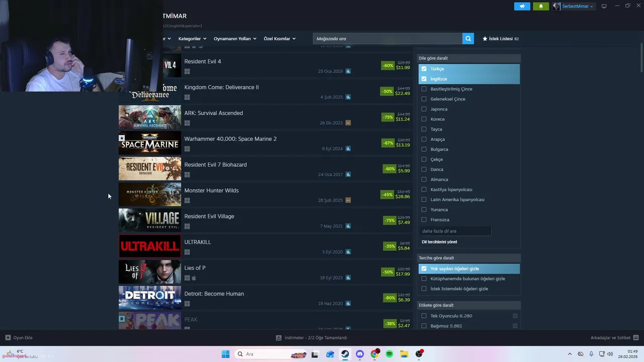Click the Space Marine 2 thumbnail
This screenshot has width=644, height=362.
point(150,143)
